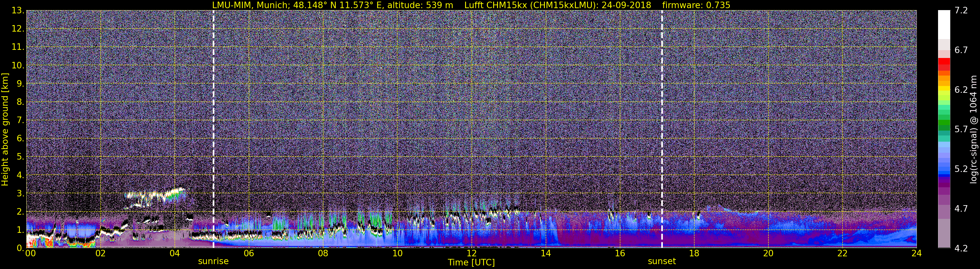Viewport: 980px width, 269px height.
Task: Click the 12 hour tick label on time axis
Action: [471, 253]
